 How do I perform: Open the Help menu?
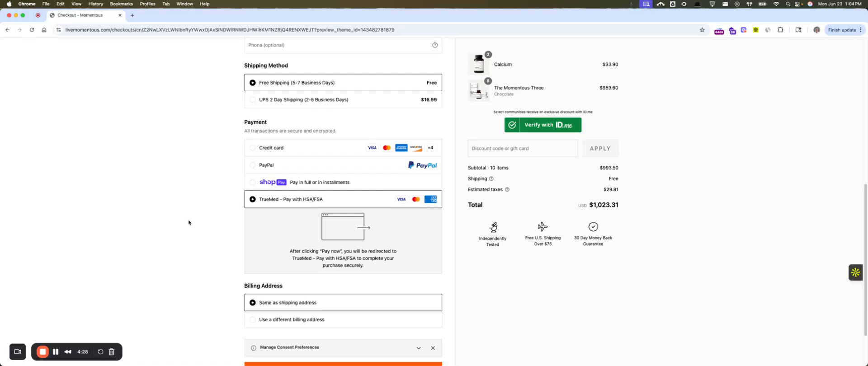coord(204,4)
